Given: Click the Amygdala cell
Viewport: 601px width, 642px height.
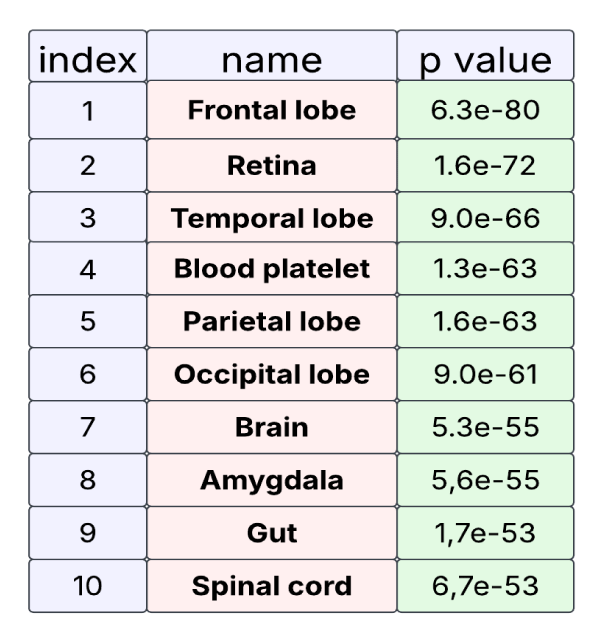Looking at the screenshot, I should coord(272,480).
